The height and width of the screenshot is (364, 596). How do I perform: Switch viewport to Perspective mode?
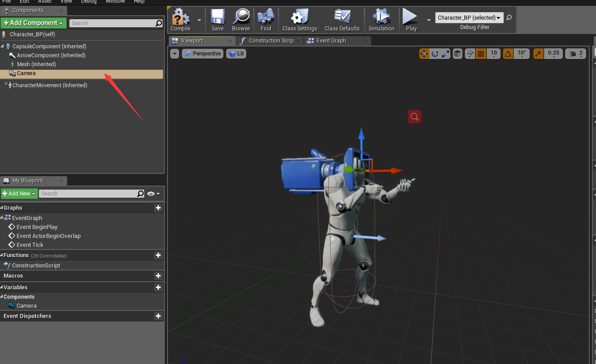click(x=202, y=53)
